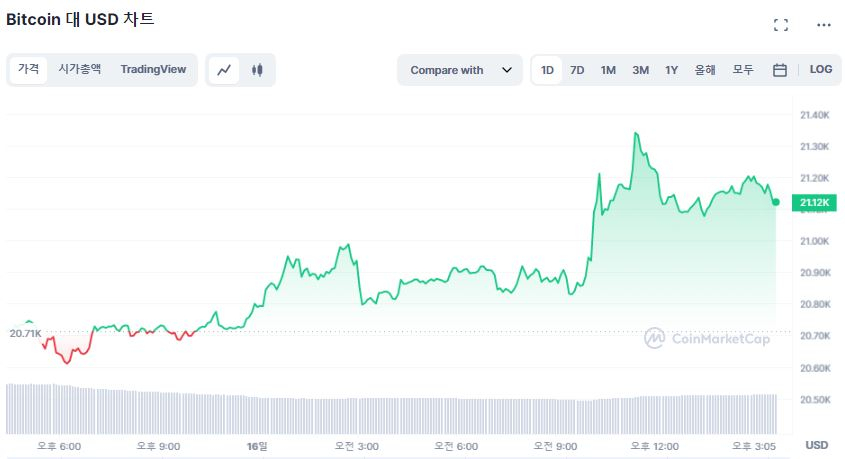
Task: Select the 1M time range
Action: click(x=608, y=70)
